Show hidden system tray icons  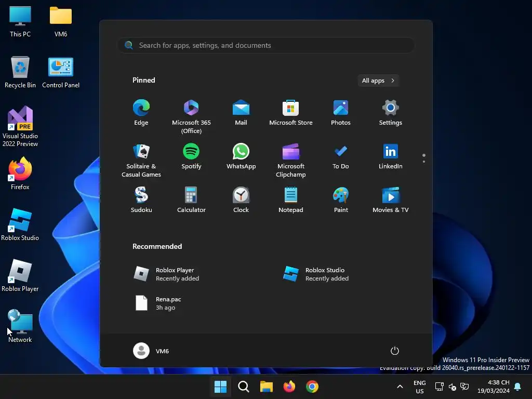400,387
